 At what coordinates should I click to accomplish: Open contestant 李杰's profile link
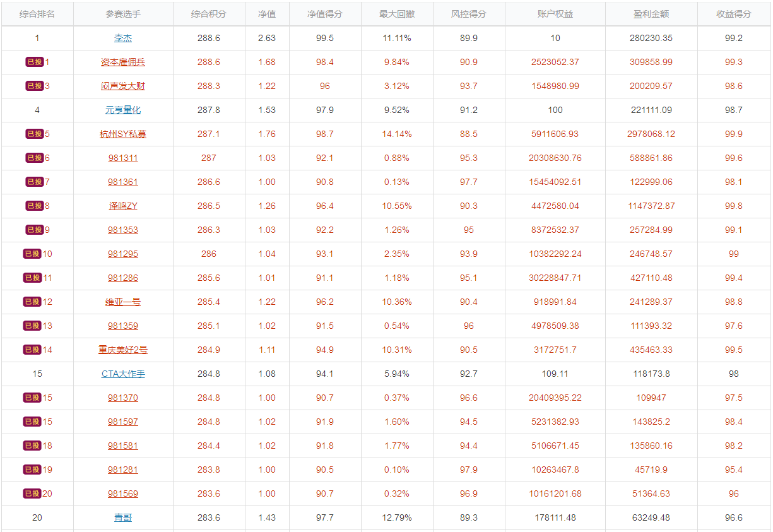coord(123,38)
